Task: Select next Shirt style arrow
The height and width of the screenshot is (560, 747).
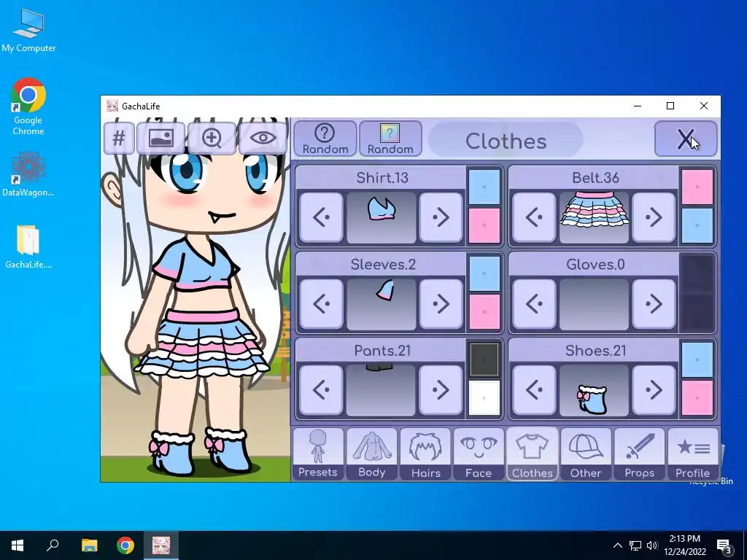Action: pyautogui.click(x=441, y=217)
